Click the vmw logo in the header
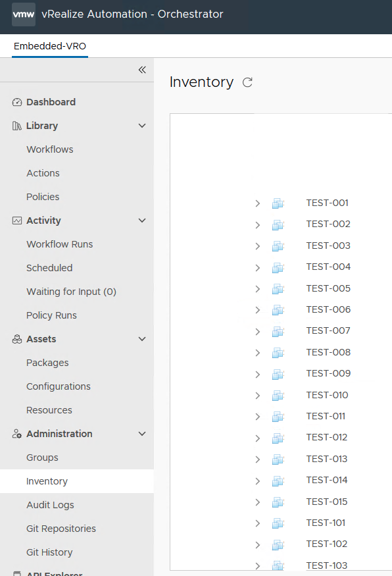Image resolution: width=392 pixels, height=576 pixels. click(24, 14)
